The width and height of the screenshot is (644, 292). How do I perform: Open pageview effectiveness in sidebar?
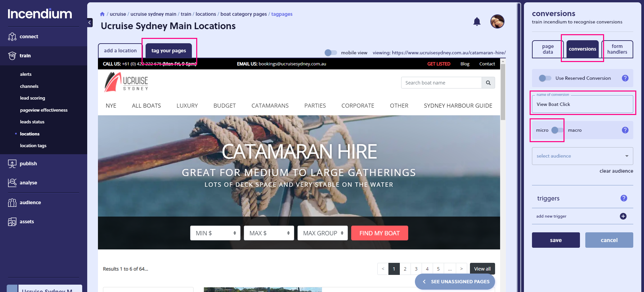[44, 110]
